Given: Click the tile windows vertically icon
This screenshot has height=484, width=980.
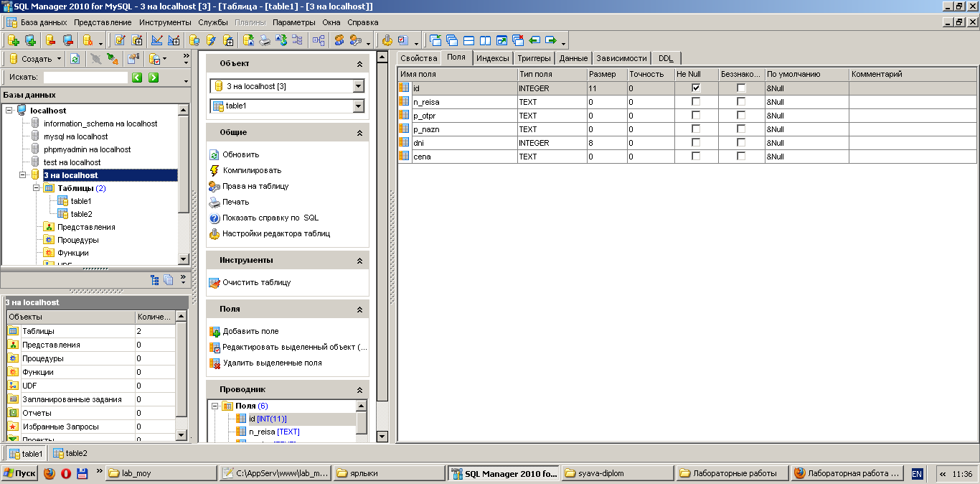Looking at the screenshot, I should [485, 40].
